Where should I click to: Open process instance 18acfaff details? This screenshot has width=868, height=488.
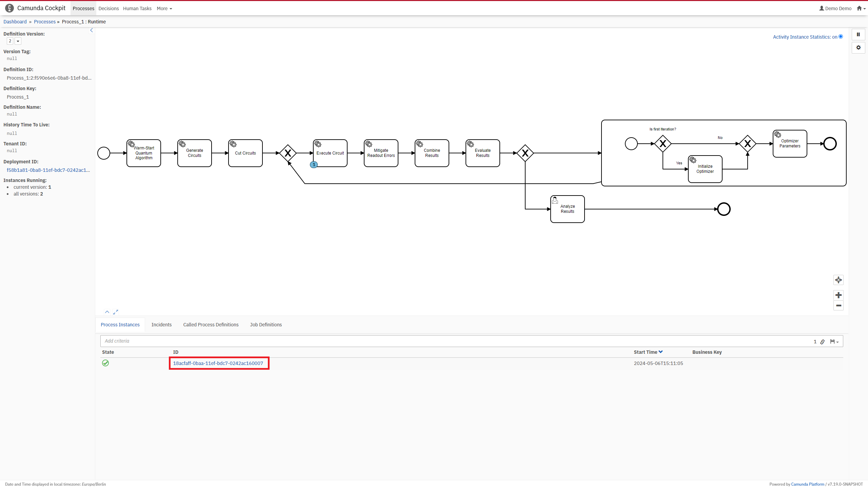click(218, 363)
